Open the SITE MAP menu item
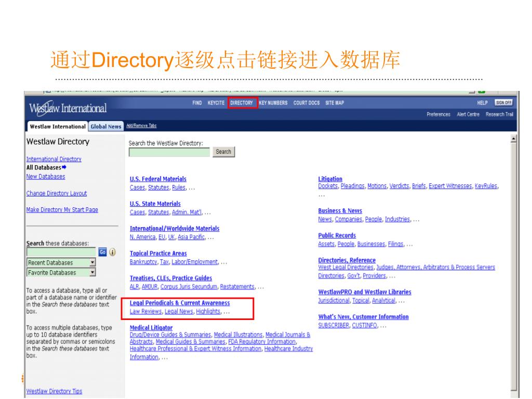 coord(335,103)
